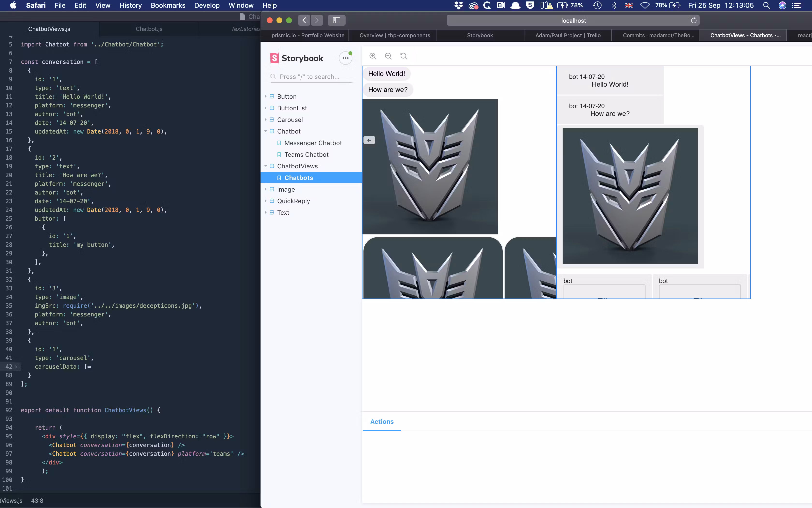Screen dimensions: 812x508
Task: Go forward with the Safari forward button
Action: point(317,21)
